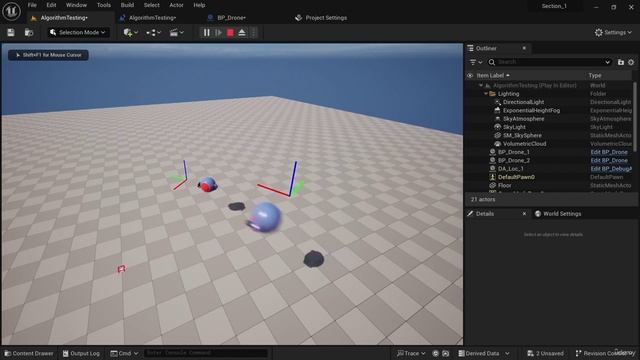Screen dimensions: 640x360
Task: Click the console command input field
Action: pos(206,353)
